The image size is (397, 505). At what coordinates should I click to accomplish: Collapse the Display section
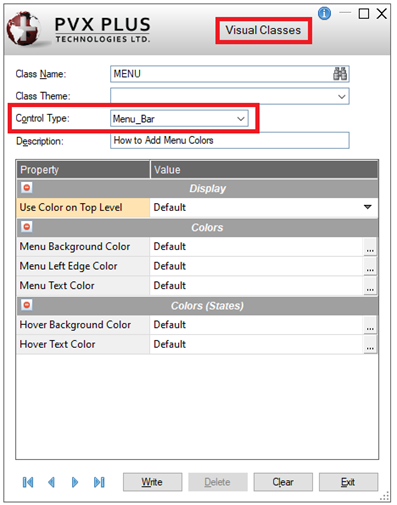(x=27, y=188)
